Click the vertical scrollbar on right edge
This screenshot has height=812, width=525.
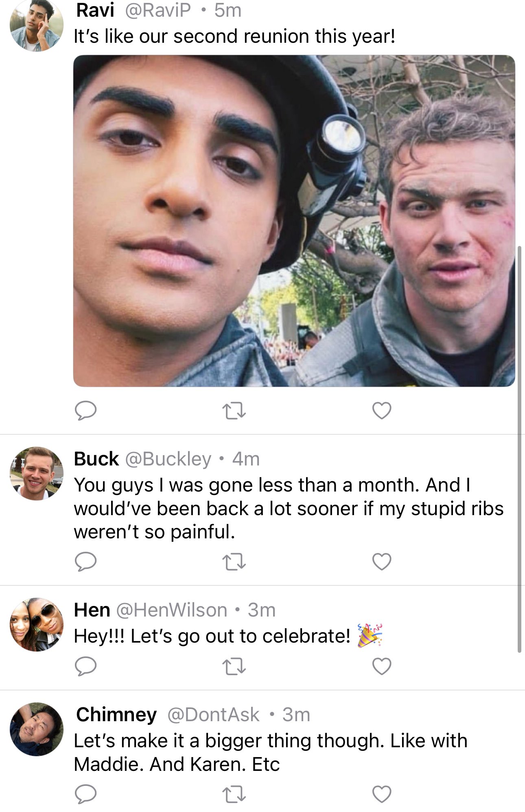click(x=519, y=449)
